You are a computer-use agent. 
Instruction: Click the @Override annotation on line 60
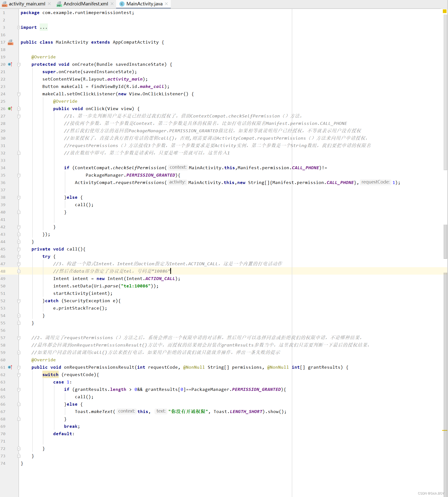point(44,360)
